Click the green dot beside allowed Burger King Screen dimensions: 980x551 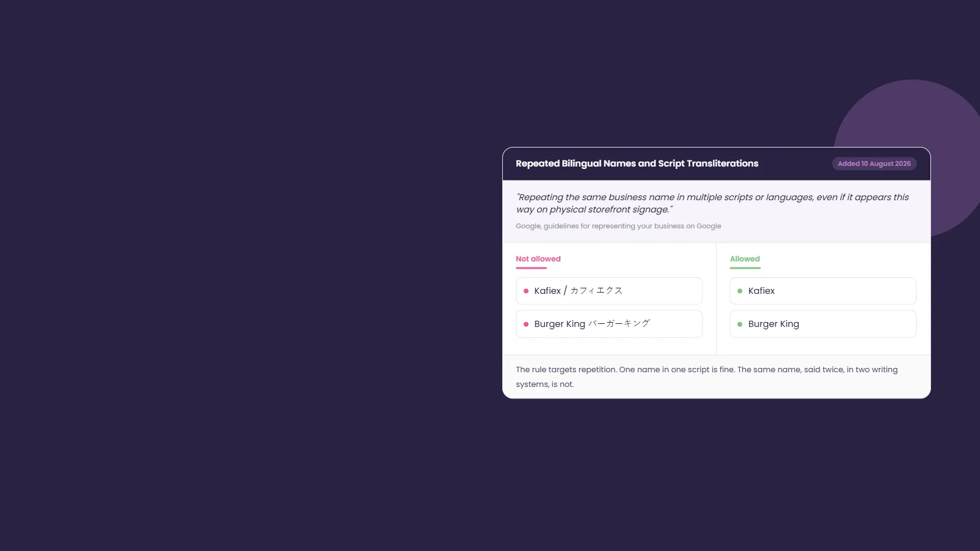click(740, 324)
